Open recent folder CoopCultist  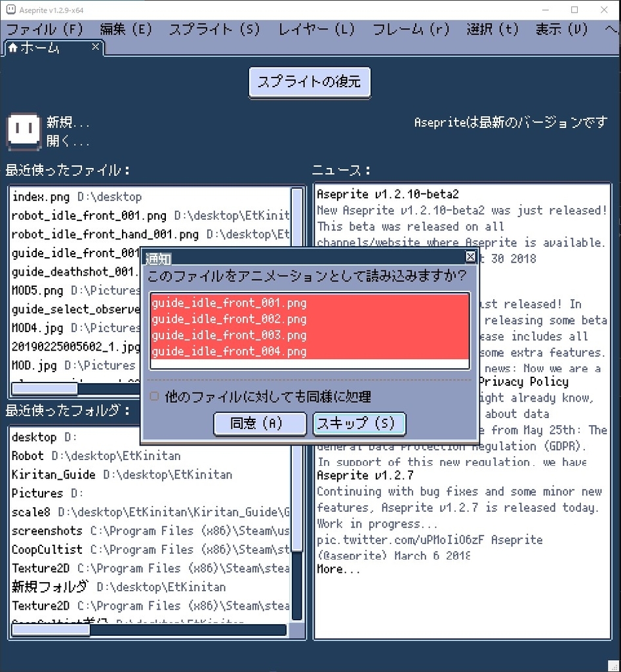(x=150, y=550)
